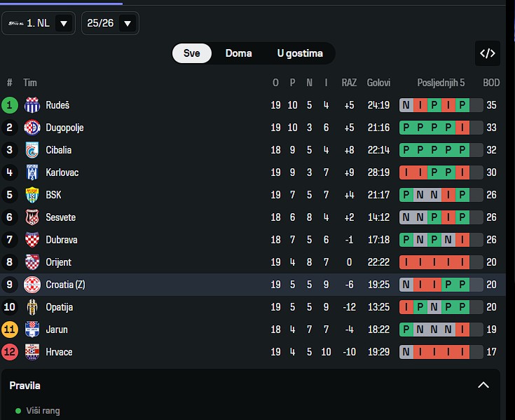
Task: Click Cibalia's last five form bar
Action: click(441, 150)
